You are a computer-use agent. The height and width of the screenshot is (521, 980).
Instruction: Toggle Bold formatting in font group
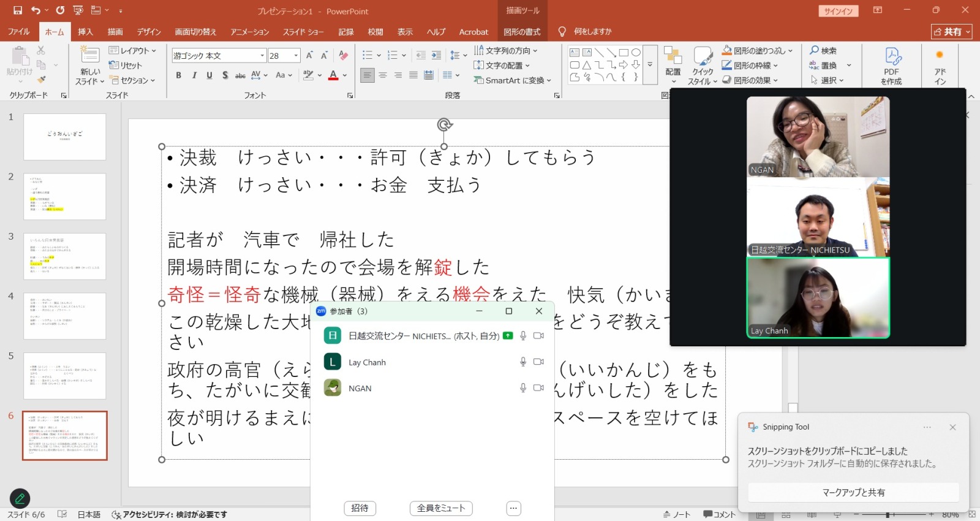178,75
